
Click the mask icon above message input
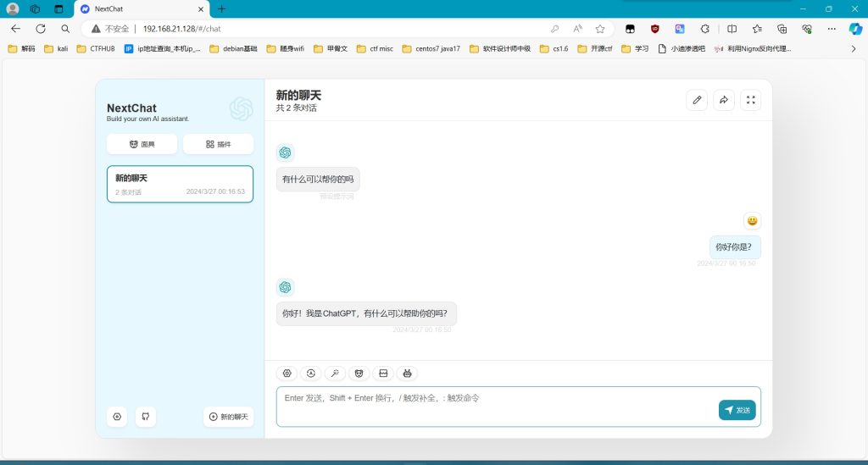(359, 373)
